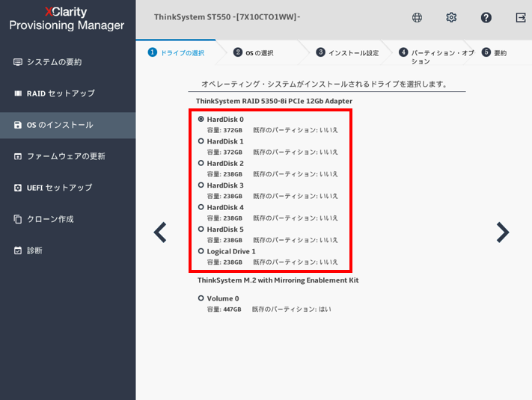Viewport: 532px width, 400px height.
Task: Click the clone creation sidebar icon
Action: click(18, 219)
